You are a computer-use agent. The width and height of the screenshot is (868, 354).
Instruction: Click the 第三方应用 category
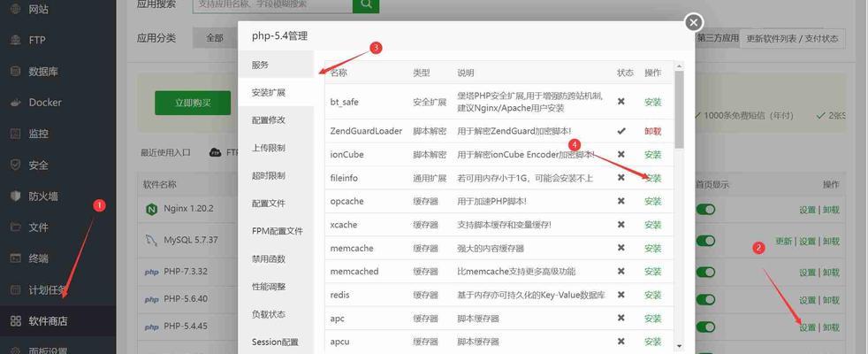coord(718,38)
